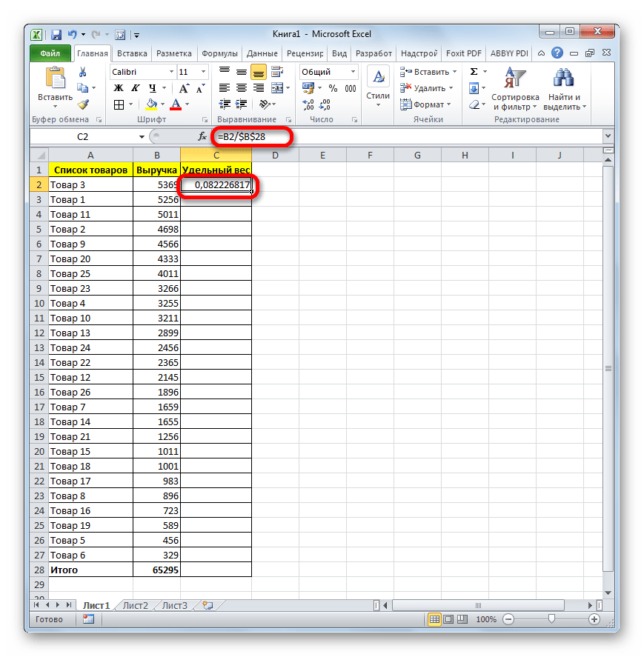Open Сортировка и фильтр menu
This screenshot has height=657, width=644.
tap(515, 89)
